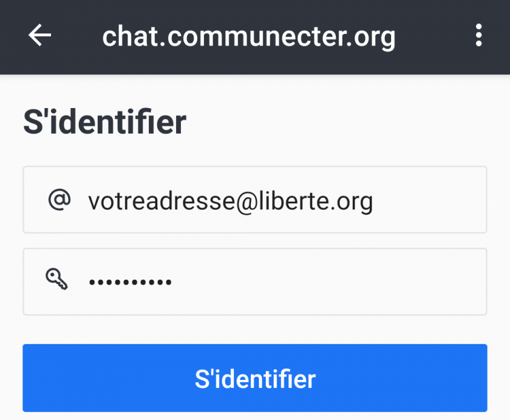Image resolution: width=510 pixels, height=420 pixels.
Task: Click the @ icon in email field
Action: (x=59, y=200)
